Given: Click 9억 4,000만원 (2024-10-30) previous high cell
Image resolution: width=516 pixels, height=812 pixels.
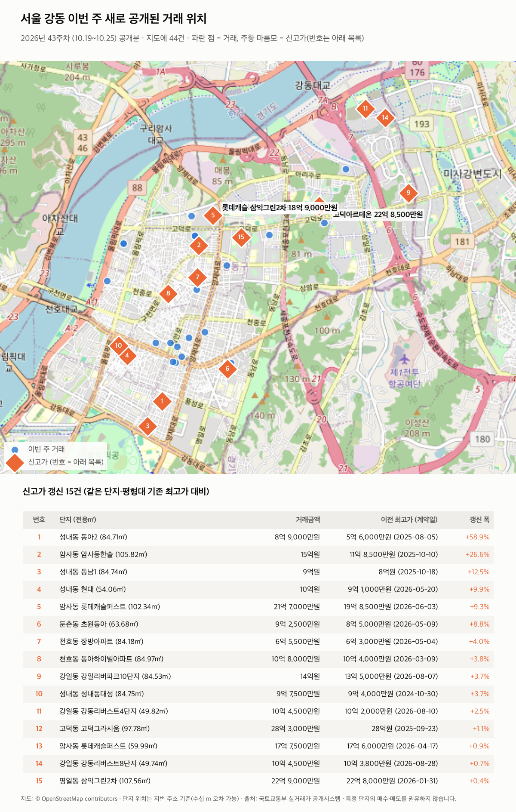Looking at the screenshot, I should pyautogui.click(x=393, y=694).
